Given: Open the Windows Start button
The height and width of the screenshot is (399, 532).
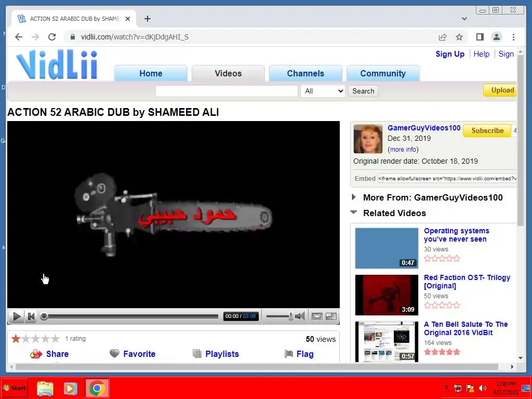Looking at the screenshot, I should coord(14,388).
